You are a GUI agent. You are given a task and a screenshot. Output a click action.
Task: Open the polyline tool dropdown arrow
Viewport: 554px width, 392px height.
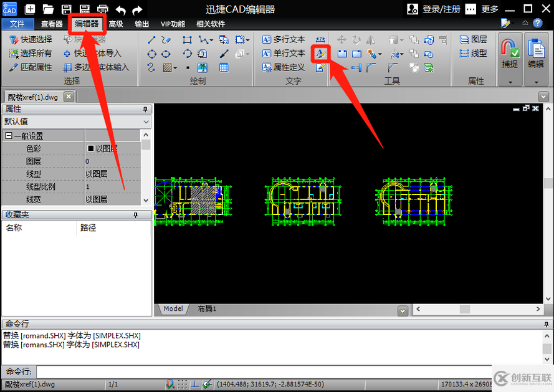point(211,41)
